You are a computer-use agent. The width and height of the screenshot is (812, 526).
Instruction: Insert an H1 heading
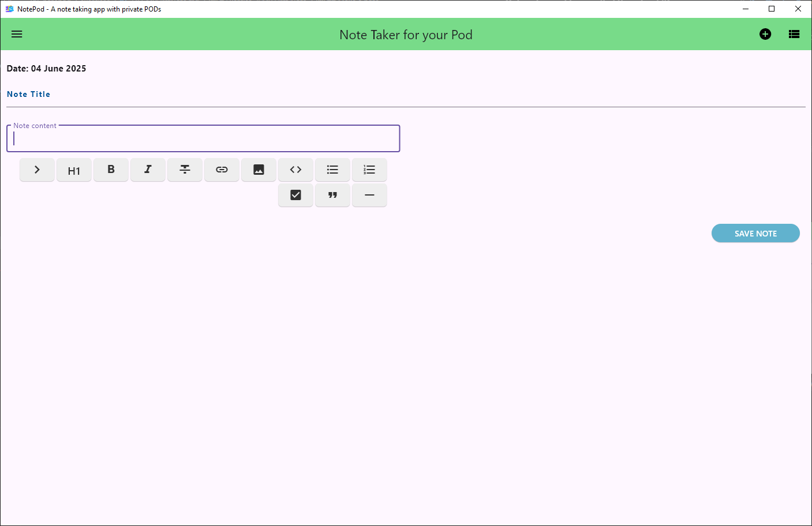point(74,170)
